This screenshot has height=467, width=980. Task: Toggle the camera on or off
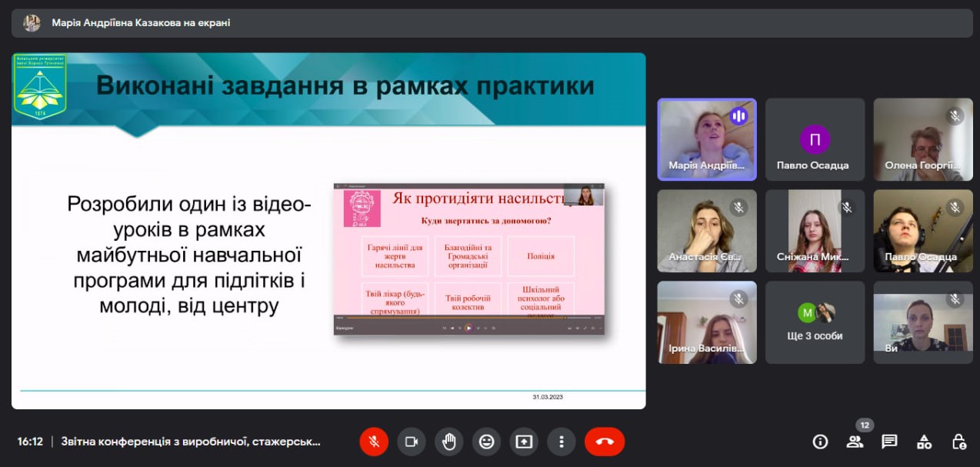tap(412, 442)
